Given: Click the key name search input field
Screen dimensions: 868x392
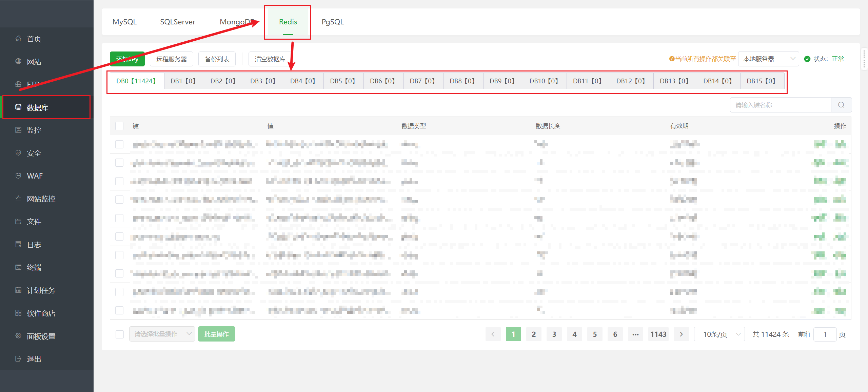Looking at the screenshot, I should [780, 105].
